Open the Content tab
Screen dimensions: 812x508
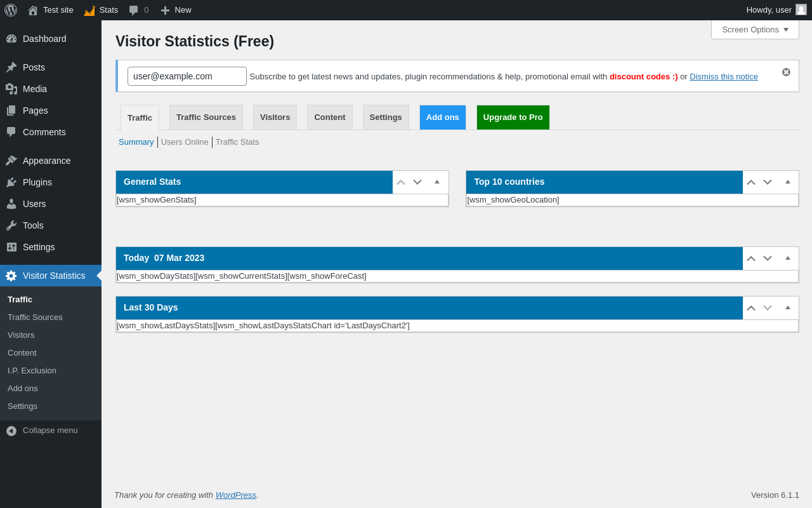330,117
